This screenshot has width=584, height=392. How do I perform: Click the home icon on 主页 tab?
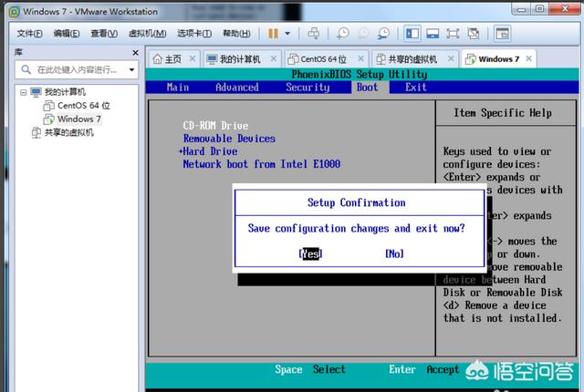tap(157, 59)
